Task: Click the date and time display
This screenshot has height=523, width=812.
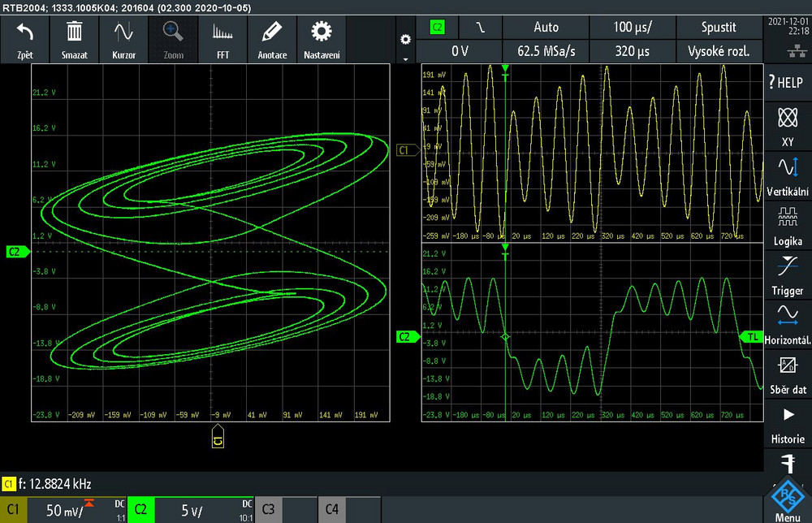Action: pos(788,27)
